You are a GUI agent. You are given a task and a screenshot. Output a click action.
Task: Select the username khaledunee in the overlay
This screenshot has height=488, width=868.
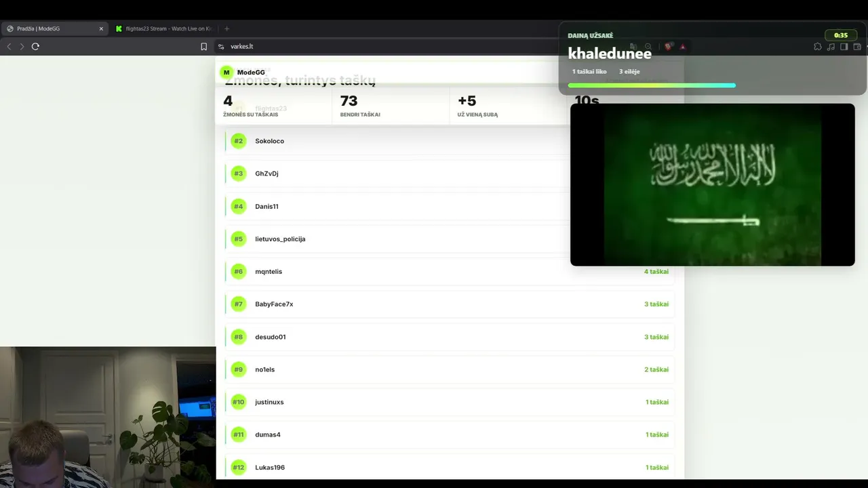tap(610, 54)
